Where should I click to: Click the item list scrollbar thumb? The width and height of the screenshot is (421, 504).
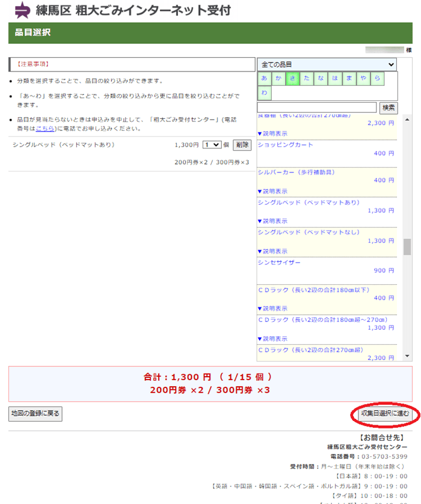point(407,247)
